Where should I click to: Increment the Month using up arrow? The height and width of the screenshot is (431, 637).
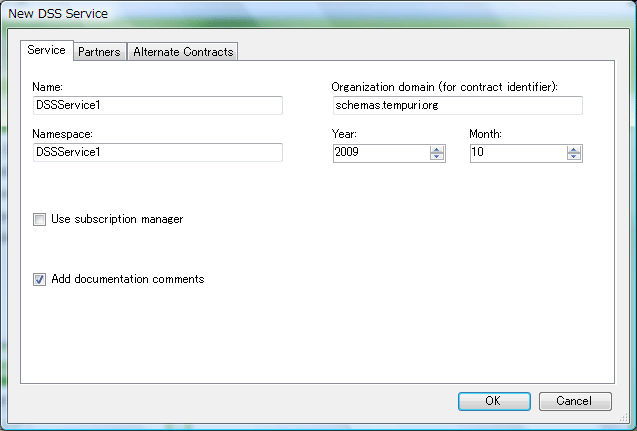click(574, 149)
